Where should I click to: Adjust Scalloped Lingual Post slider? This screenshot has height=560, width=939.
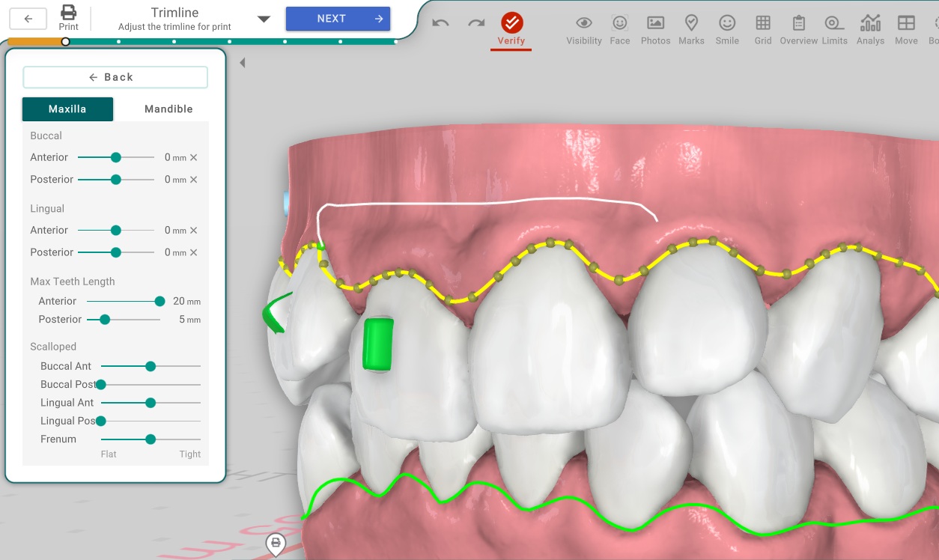point(101,421)
